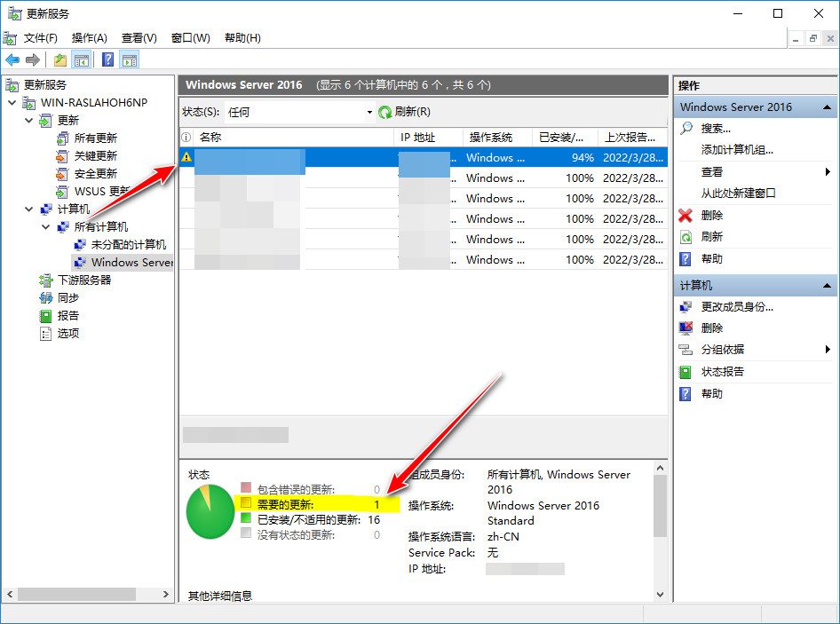
Task: Sort by Last Report column header
Action: 633,137
